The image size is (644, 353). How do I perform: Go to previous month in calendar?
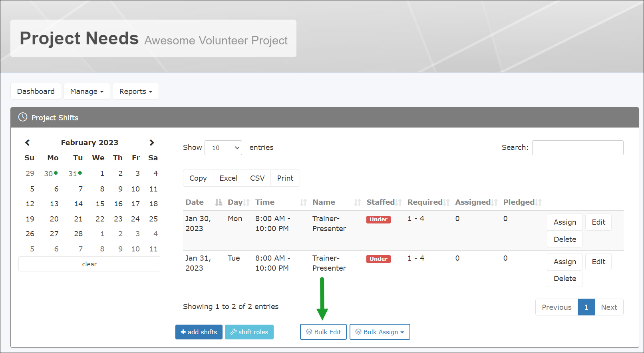coord(27,143)
